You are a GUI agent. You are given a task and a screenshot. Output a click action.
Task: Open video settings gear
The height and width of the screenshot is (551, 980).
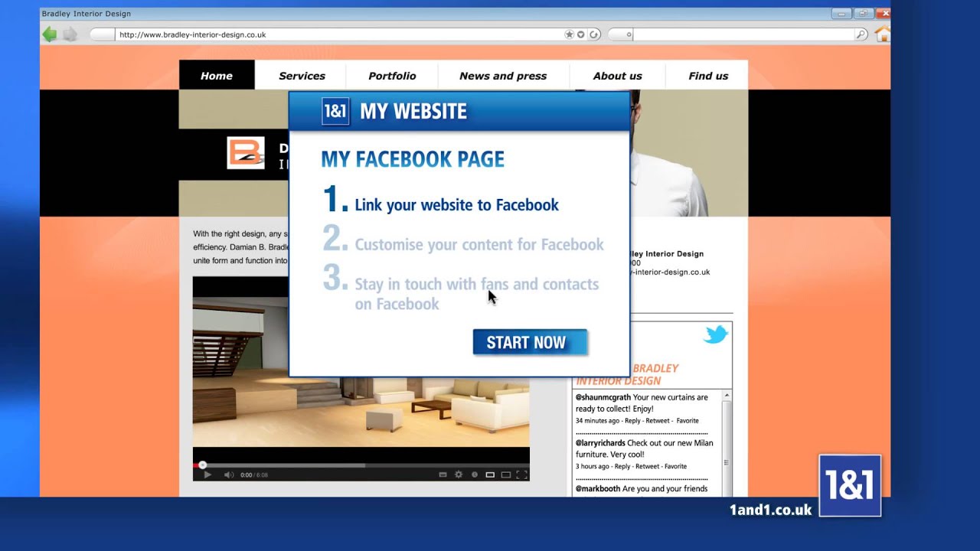pos(459,474)
